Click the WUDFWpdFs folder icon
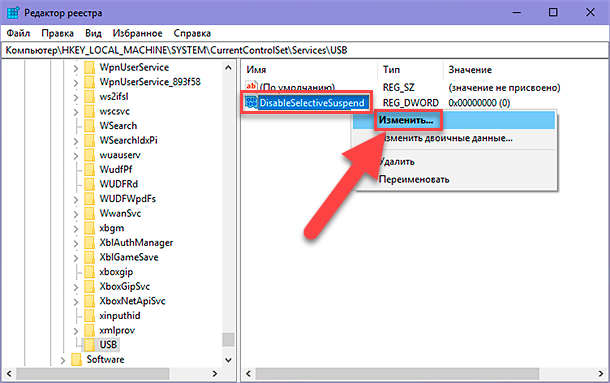Viewport: 610px width, 383px height. [89, 199]
